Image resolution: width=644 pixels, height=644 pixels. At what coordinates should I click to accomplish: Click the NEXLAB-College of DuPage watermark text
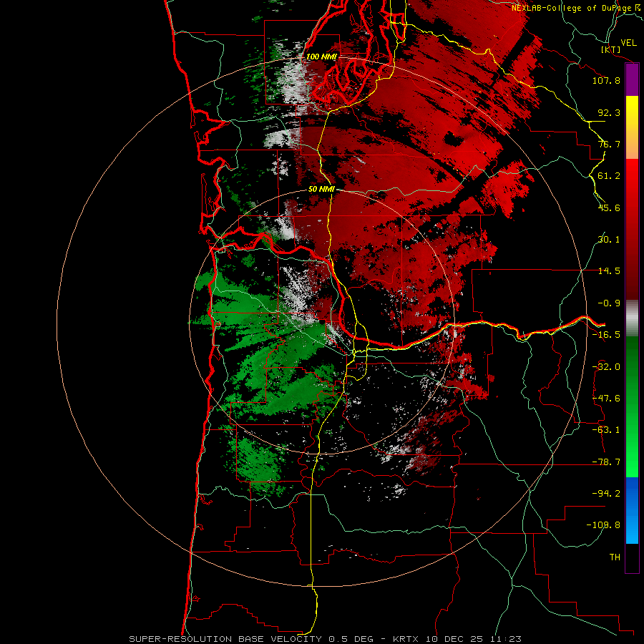coord(577,8)
